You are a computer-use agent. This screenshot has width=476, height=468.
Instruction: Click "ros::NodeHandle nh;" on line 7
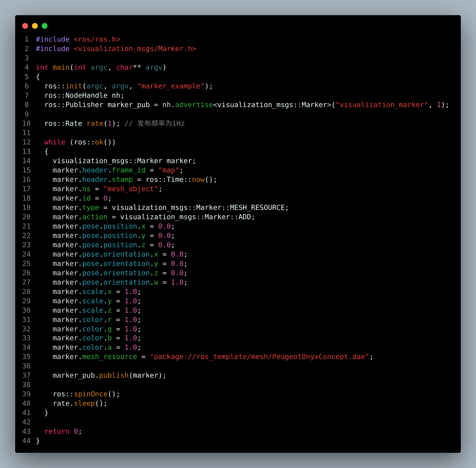pos(84,95)
